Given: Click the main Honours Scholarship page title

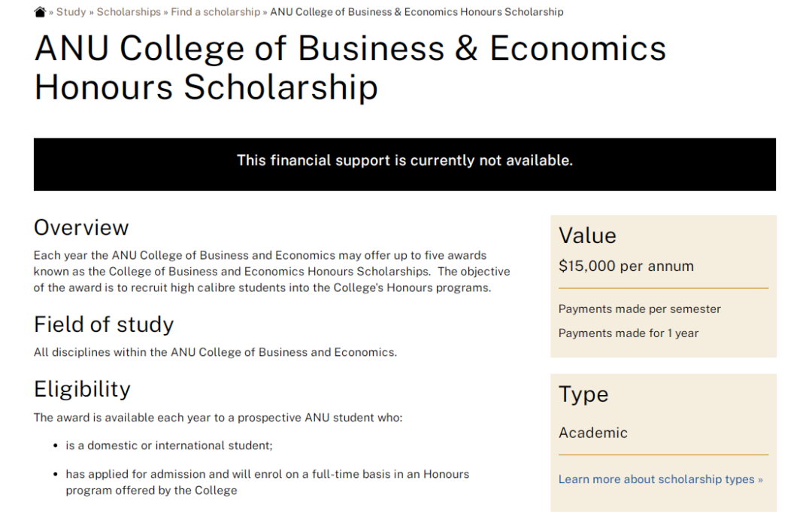Looking at the screenshot, I should (350, 68).
